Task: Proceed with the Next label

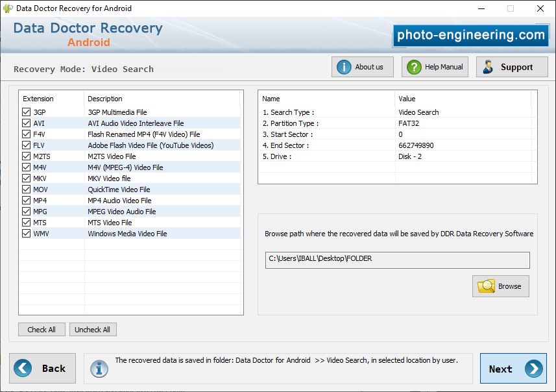Action: point(500,369)
